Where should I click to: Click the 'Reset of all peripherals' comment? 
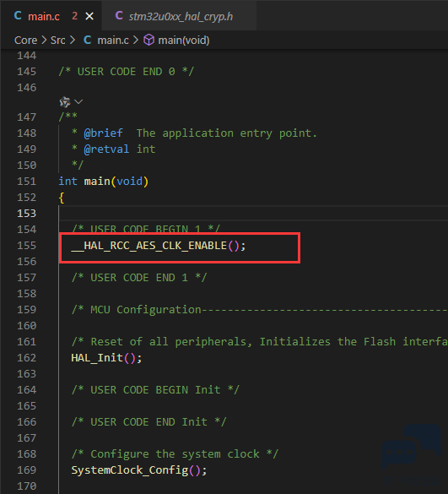click(x=259, y=342)
